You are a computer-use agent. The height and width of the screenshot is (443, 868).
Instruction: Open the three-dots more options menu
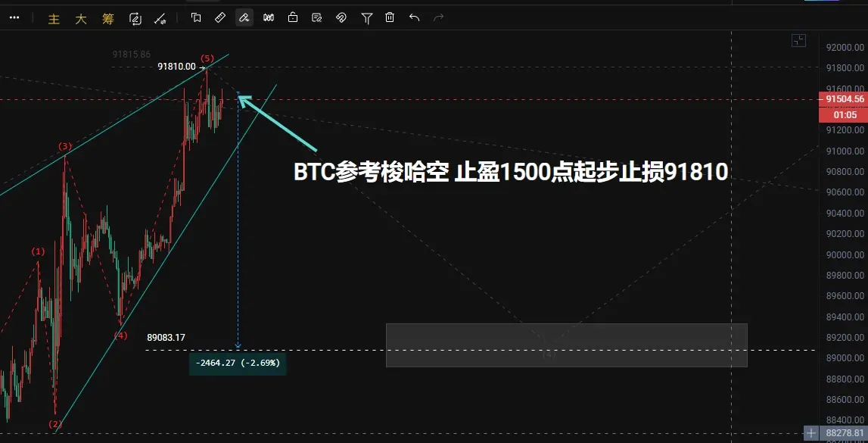[14, 17]
